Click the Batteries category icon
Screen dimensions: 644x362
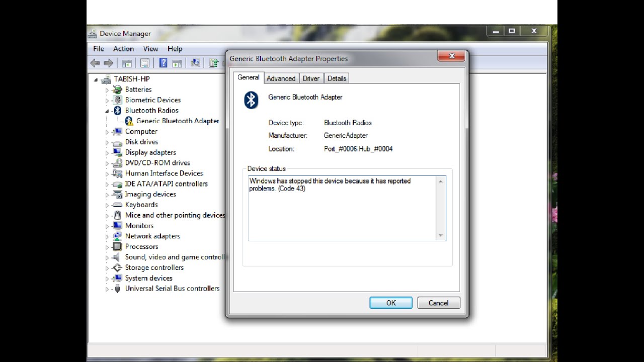pyautogui.click(x=117, y=89)
